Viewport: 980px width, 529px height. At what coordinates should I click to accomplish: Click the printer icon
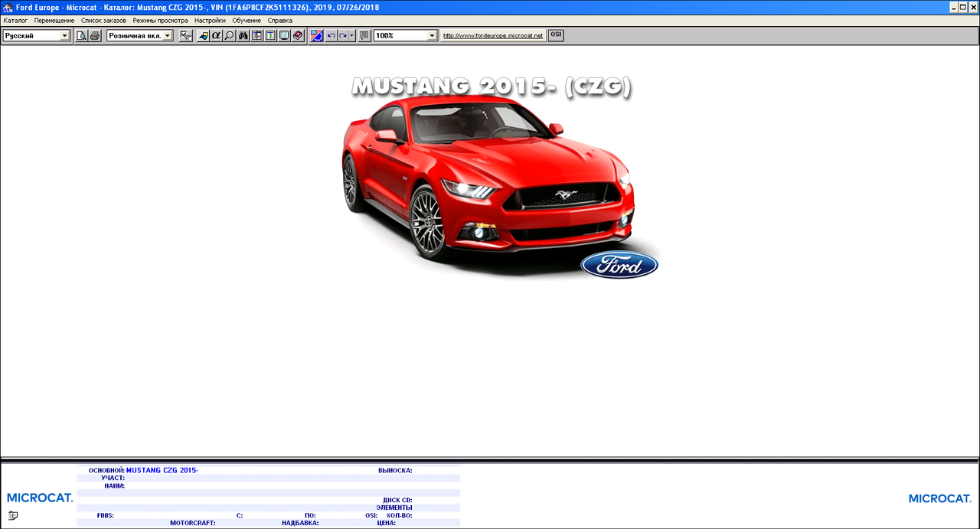[95, 35]
